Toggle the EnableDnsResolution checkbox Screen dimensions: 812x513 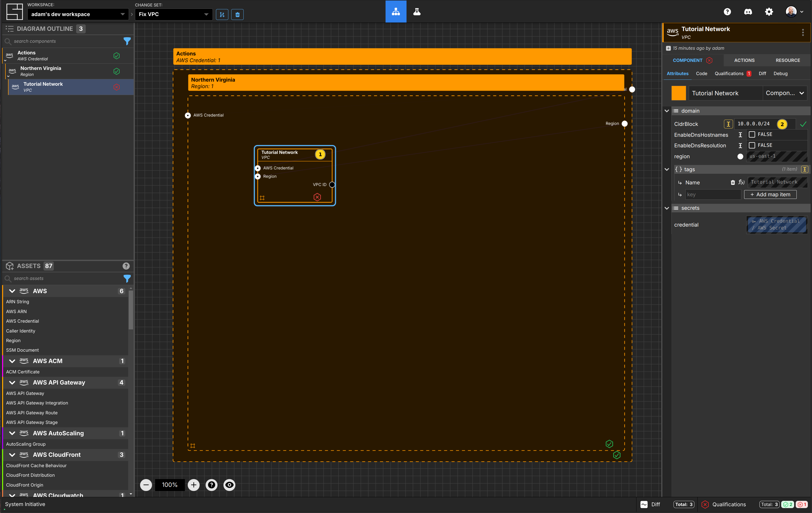(x=752, y=145)
